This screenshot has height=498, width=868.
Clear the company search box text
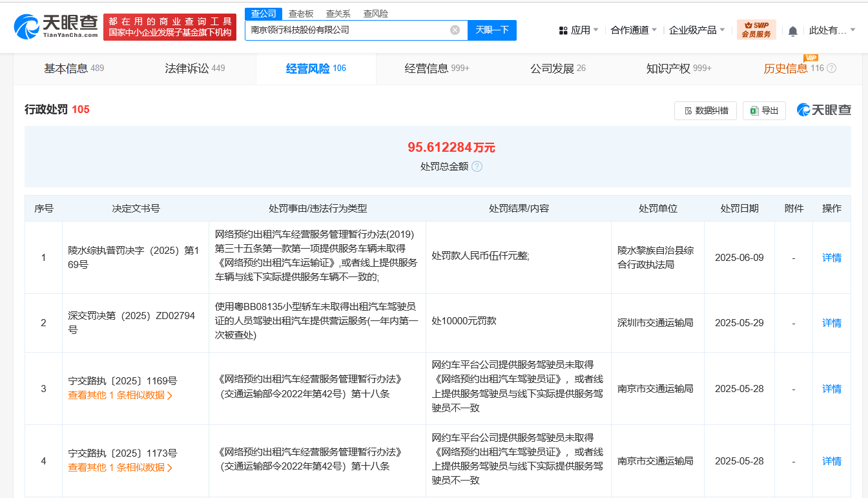click(455, 30)
